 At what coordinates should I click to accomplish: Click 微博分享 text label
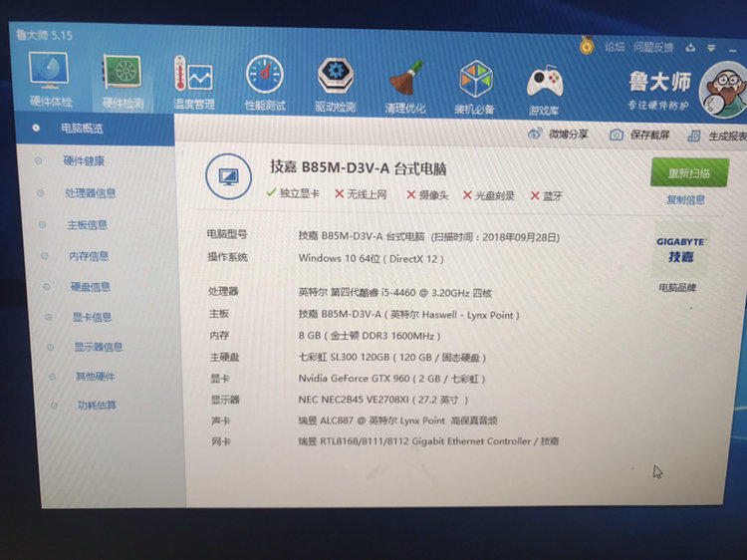coord(569,134)
